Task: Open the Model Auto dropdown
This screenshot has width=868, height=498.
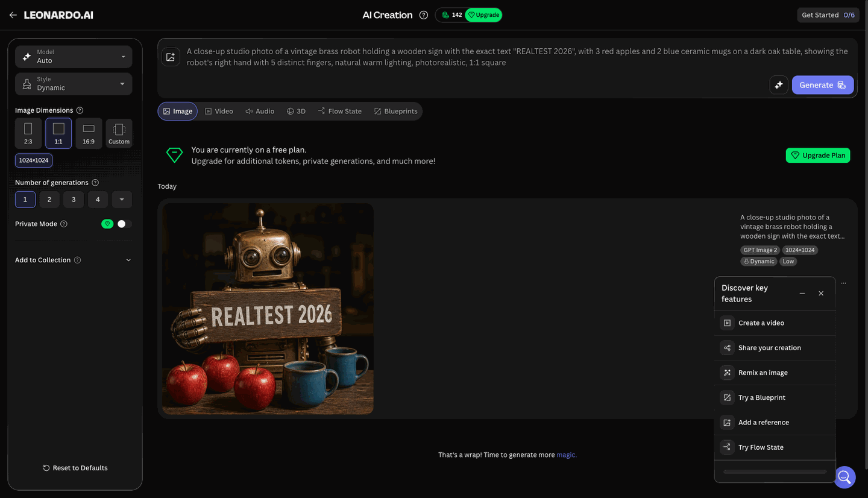Action: coord(74,57)
